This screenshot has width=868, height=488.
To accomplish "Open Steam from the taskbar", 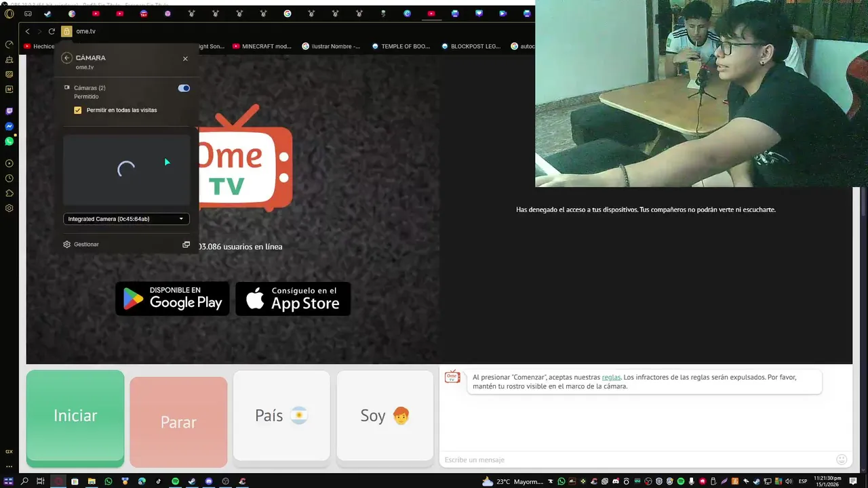I will tap(192, 481).
